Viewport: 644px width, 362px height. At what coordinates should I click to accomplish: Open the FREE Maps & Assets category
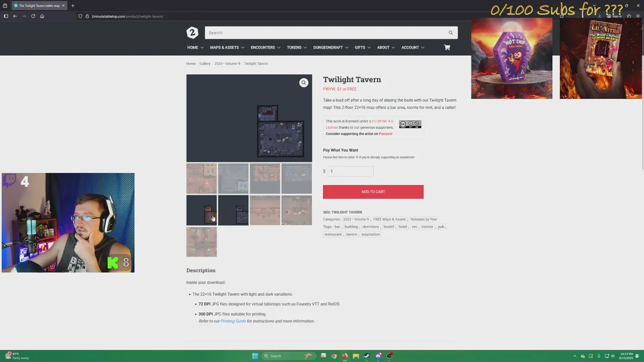pyautogui.click(x=389, y=219)
